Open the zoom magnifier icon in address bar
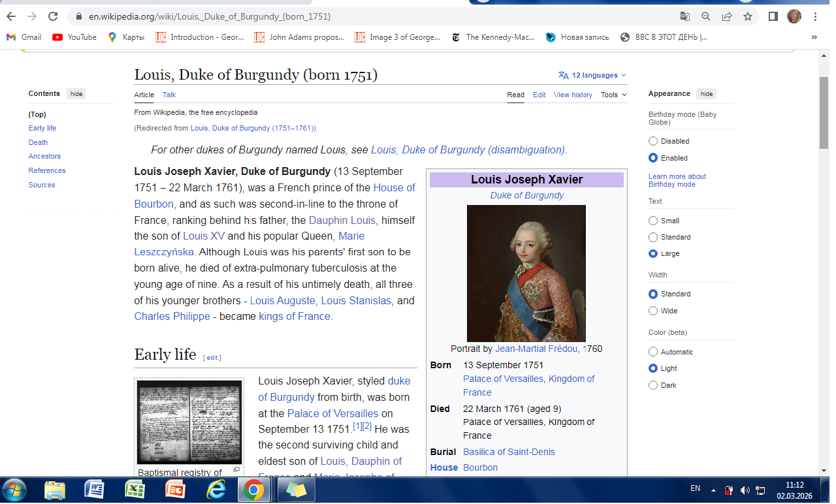836x504 pixels. (x=706, y=16)
